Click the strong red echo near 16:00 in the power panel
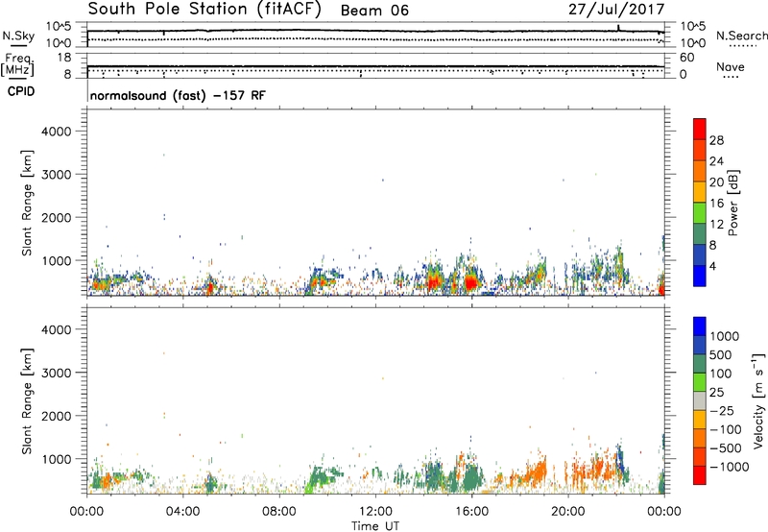This screenshot has width=768, height=532. [471, 283]
